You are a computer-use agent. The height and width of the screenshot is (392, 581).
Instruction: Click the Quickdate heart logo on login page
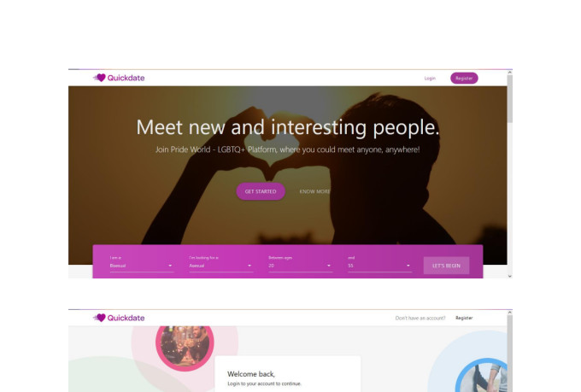pos(119,318)
